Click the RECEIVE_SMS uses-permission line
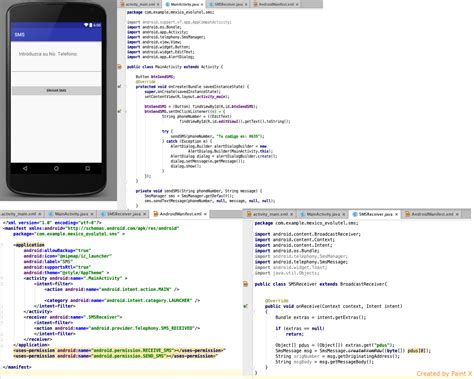Screen dimensions: 474x379 click(x=119, y=350)
